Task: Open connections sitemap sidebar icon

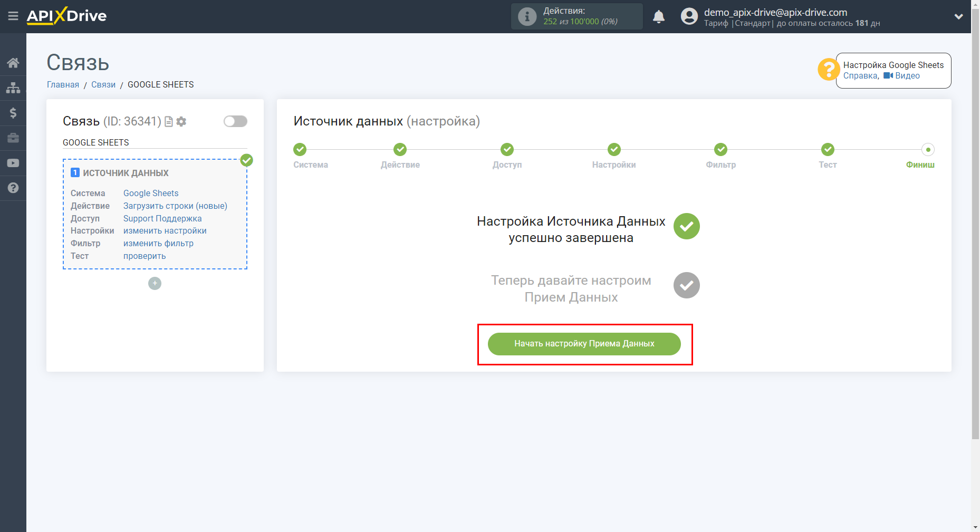Action: point(13,88)
